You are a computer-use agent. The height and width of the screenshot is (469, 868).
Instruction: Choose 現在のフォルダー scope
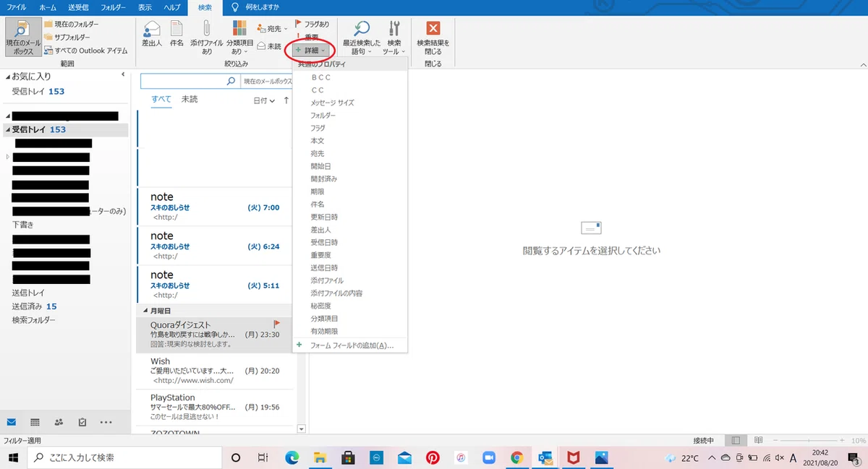[x=71, y=24]
